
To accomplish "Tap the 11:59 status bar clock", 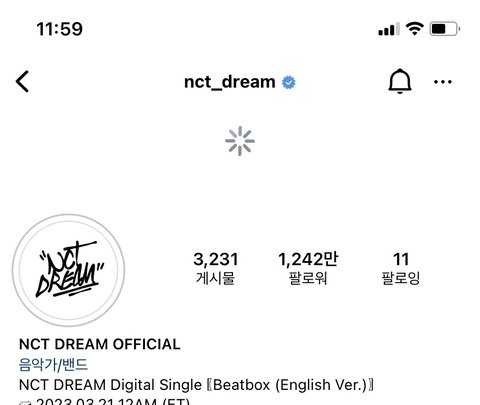I will pos(60,29).
